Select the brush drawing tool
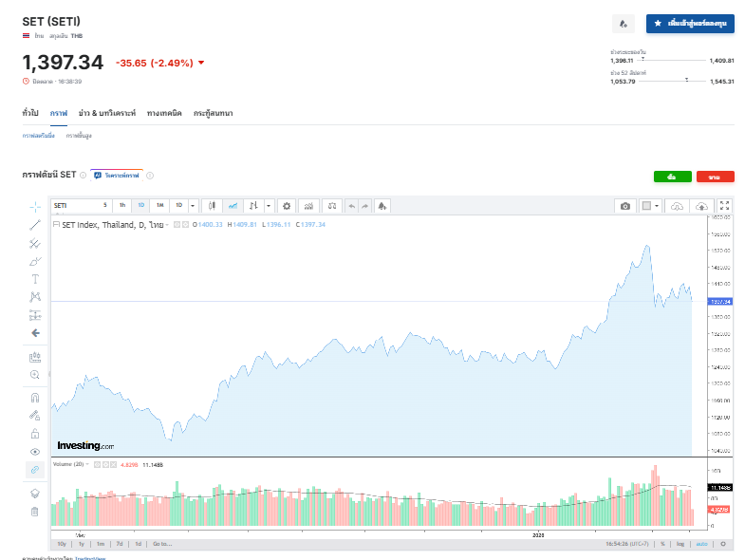Image resolution: width=745 pixels, height=560 pixels. coord(35,261)
